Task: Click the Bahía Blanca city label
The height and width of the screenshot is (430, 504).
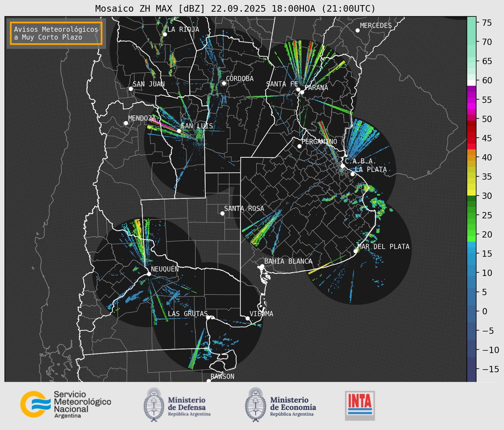Action: [x=288, y=261]
